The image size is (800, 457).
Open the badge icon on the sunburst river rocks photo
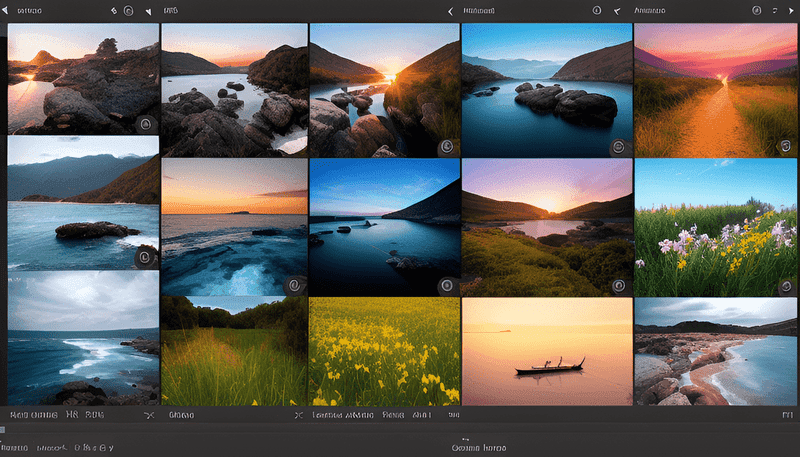447,147
